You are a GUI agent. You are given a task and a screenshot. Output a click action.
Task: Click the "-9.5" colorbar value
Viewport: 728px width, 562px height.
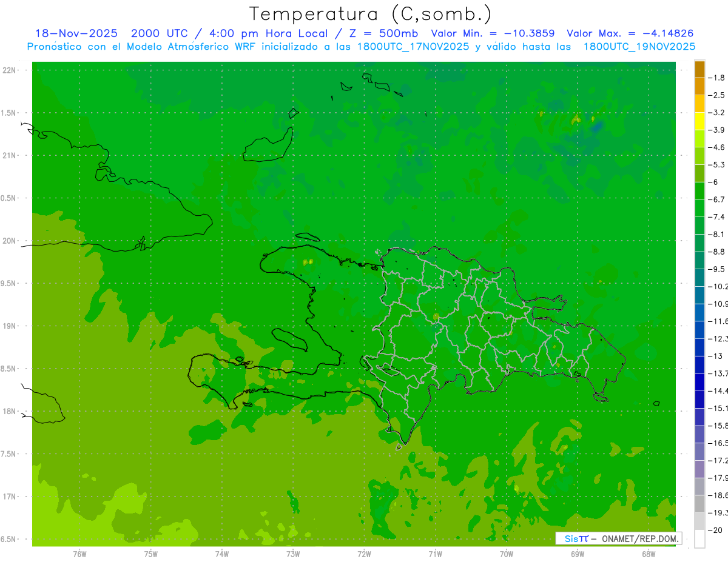click(717, 269)
